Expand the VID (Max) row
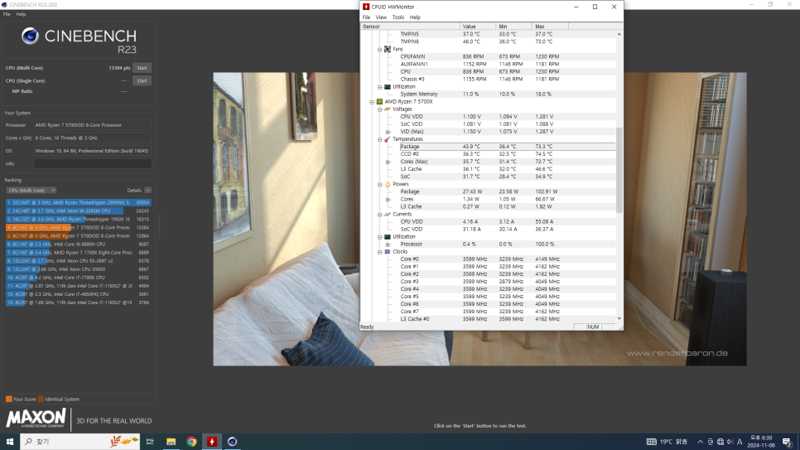Image resolution: width=800 pixels, height=450 pixels. tap(388, 132)
